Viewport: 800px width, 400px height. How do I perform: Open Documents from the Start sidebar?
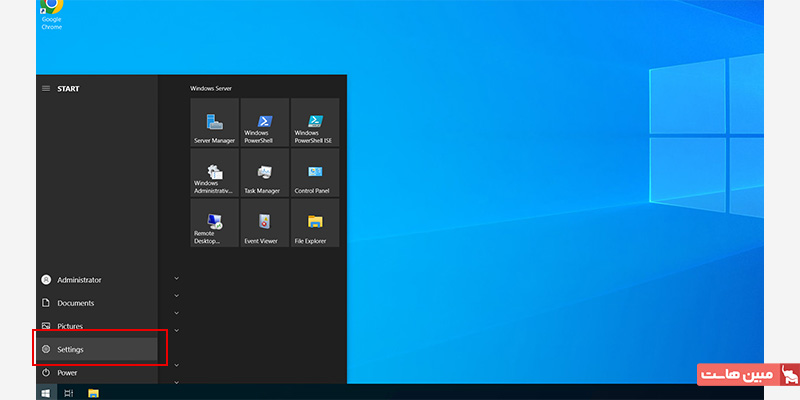click(x=75, y=303)
